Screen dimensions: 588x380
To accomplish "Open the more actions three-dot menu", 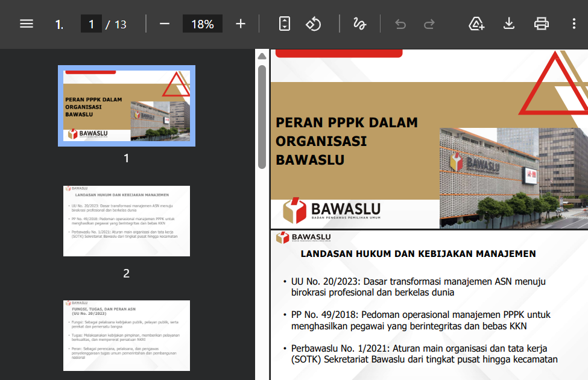I will tap(574, 24).
